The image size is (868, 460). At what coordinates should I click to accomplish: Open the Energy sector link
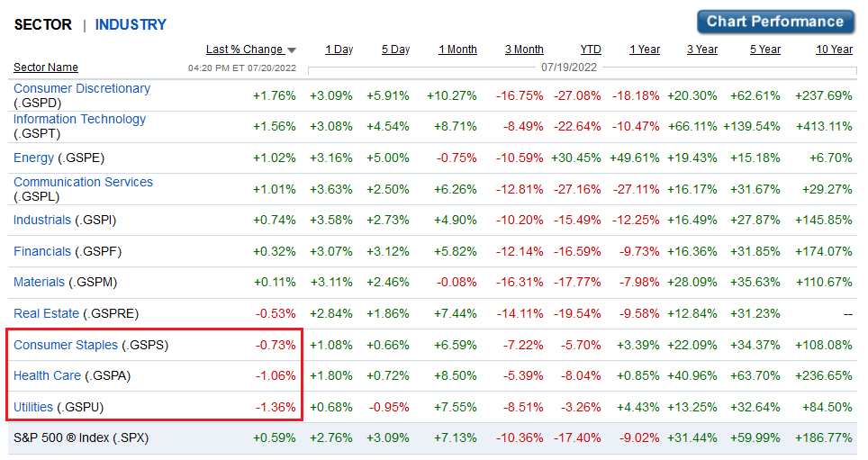click(x=33, y=158)
